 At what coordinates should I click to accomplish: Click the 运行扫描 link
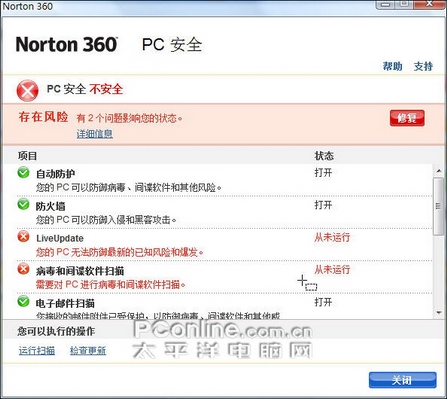pyautogui.click(x=37, y=351)
